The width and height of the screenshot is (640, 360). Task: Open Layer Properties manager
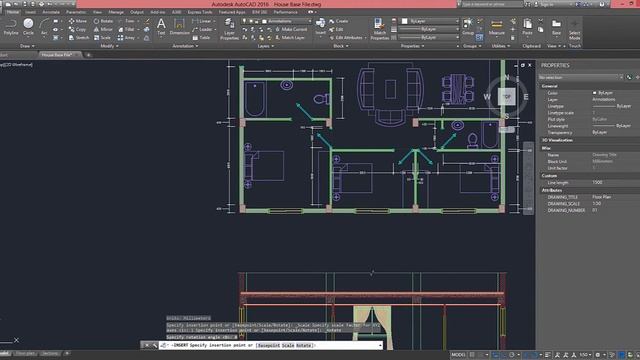click(x=229, y=29)
